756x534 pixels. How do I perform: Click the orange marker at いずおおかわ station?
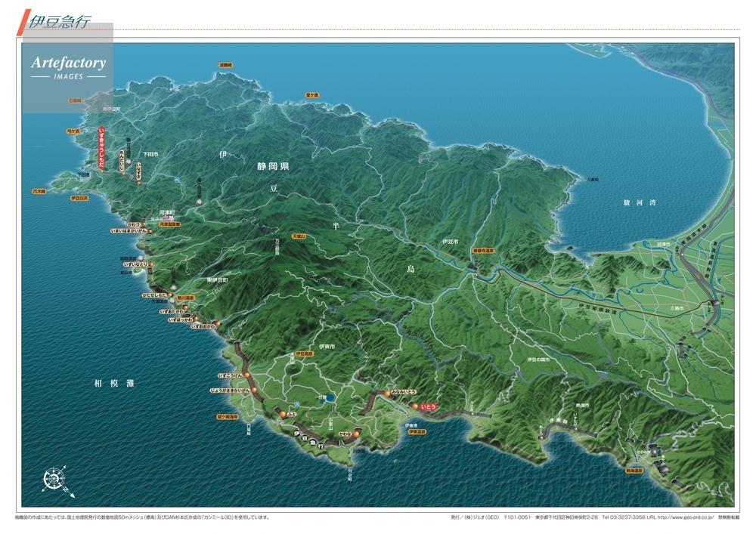(x=217, y=325)
